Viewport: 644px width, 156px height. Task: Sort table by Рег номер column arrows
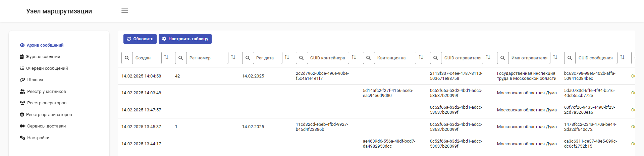pyautogui.click(x=233, y=57)
